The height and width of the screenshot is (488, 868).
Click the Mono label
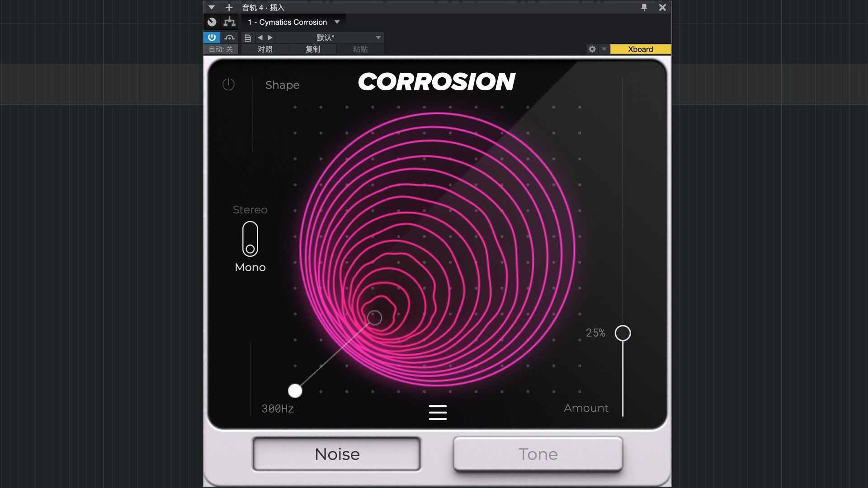tap(250, 267)
